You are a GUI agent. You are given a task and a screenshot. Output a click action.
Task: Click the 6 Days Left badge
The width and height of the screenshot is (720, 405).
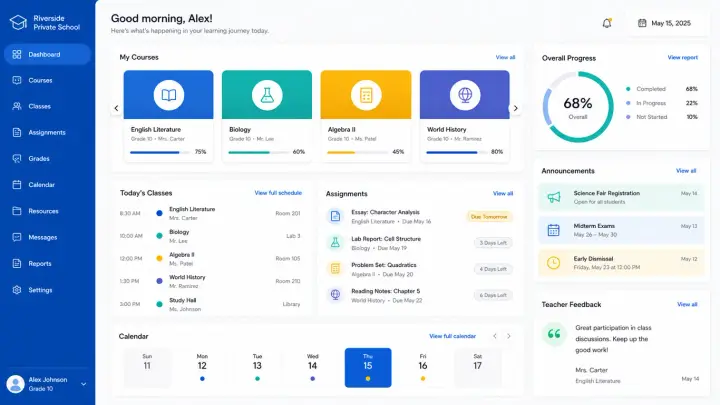[x=493, y=295]
